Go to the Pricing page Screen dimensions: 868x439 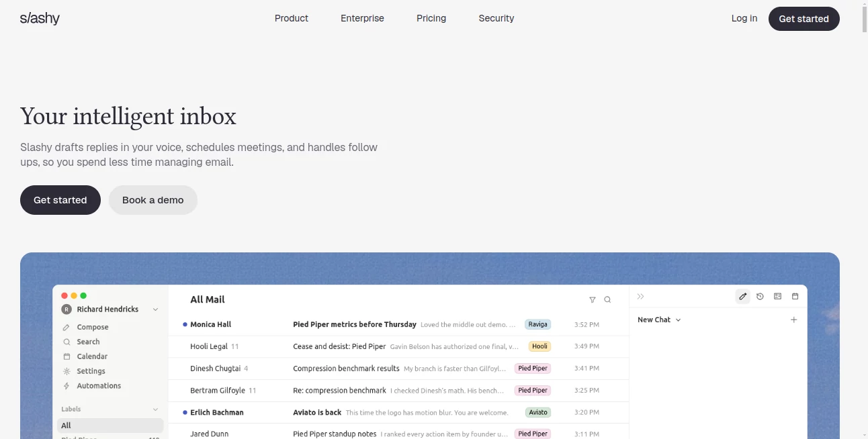tap(431, 19)
